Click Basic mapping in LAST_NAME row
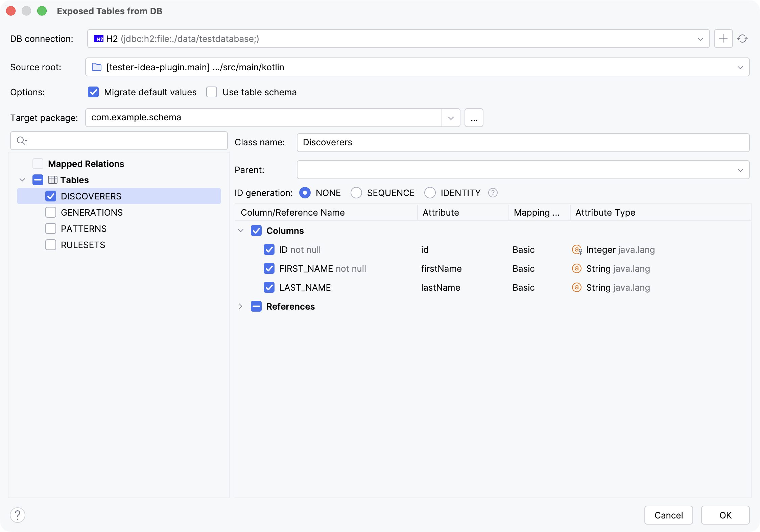This screenshot has height=532, width=760. click(524, 287)
